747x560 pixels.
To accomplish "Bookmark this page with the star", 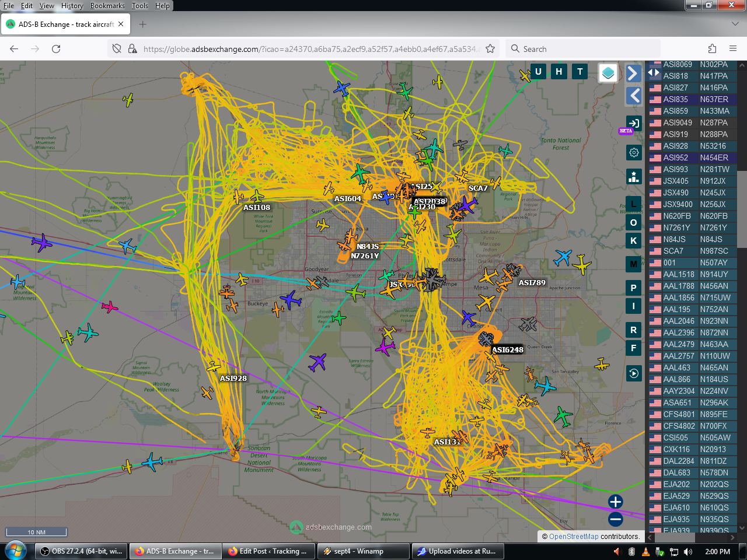I will (490, 49).
